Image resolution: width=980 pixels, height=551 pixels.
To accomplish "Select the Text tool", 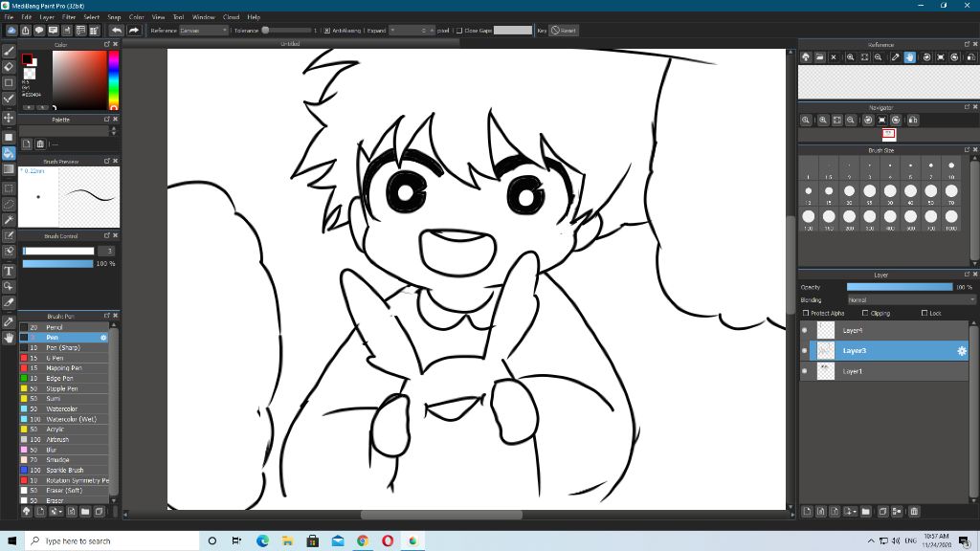I will tap(9, 271).
